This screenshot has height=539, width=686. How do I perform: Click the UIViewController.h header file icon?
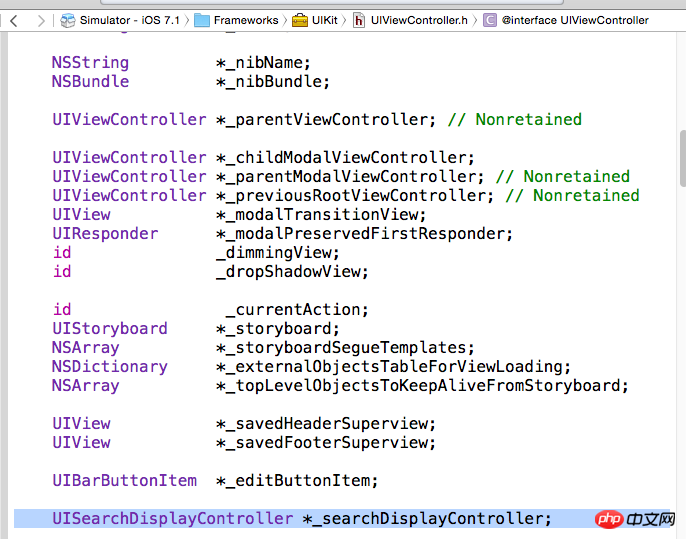[359, 21]
